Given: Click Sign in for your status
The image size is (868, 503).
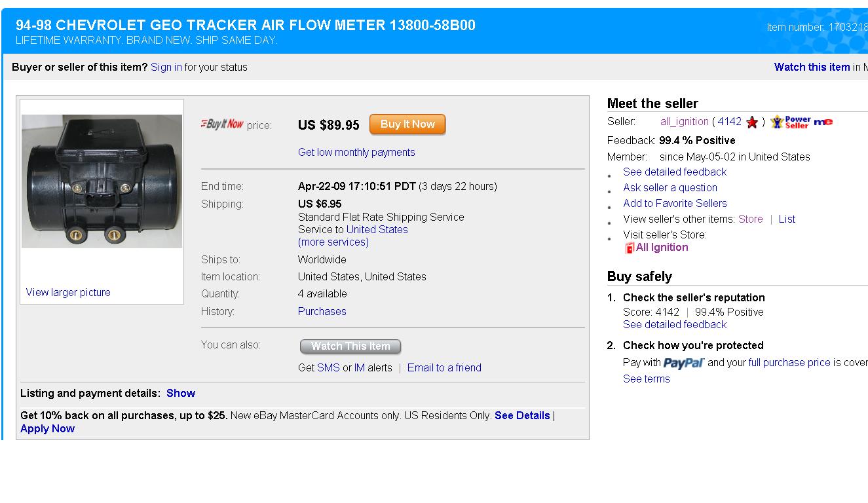Looking at the screenshot, I should coord(166,67).
